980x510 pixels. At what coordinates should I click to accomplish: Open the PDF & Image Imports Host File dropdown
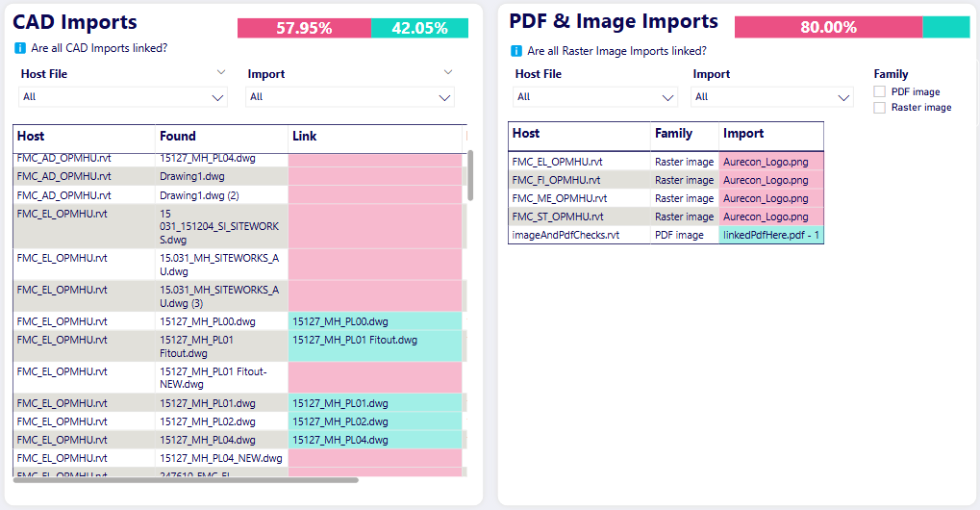tap(595, 97)
